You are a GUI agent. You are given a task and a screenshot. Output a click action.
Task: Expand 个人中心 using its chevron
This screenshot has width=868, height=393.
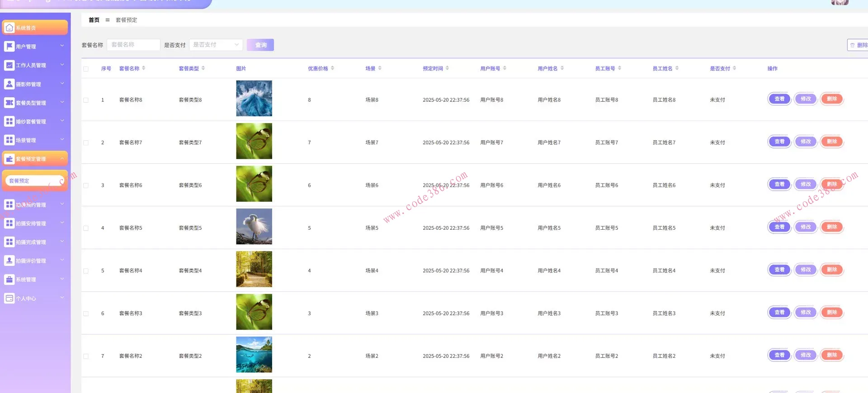62,298
